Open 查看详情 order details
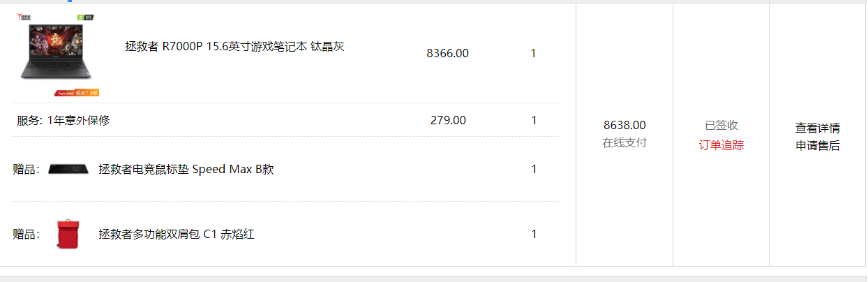The image size is (868, 282). (818, 128)
